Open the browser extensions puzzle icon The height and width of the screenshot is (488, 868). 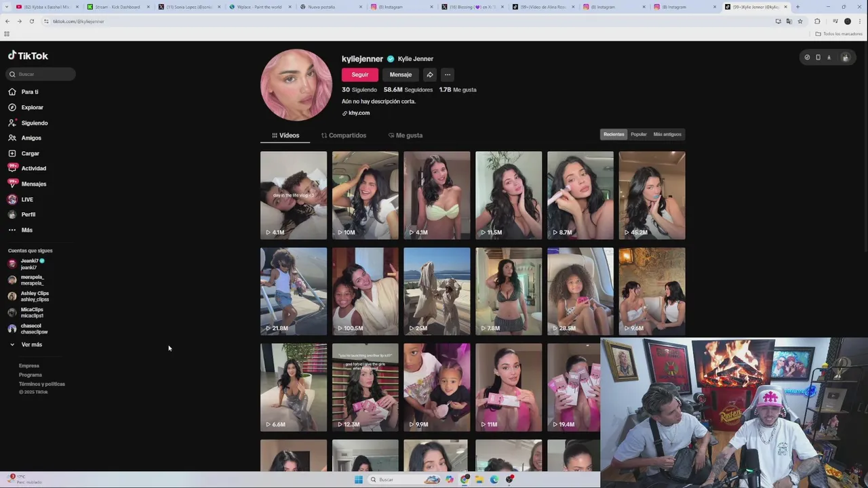(x=817, y=21)
